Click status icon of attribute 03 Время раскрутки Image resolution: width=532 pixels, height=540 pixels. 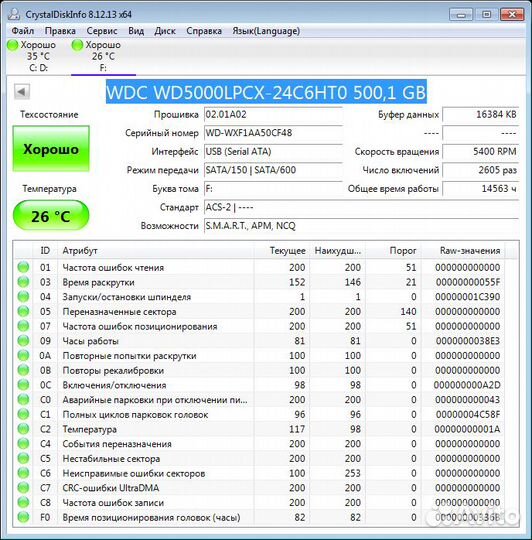coord(23,282)
